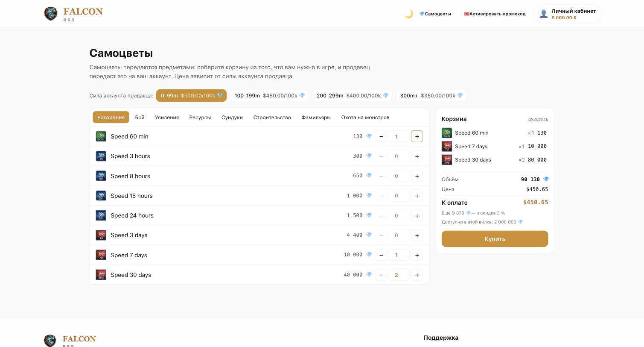Select seller power 100-199m option
The width and height of the screenshot is (644, 347).
pyautogui.click(x=269, y=96)
